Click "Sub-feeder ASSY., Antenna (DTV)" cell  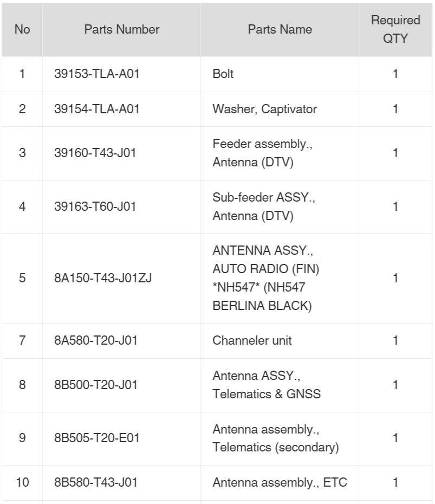click(x=280, y=206)
